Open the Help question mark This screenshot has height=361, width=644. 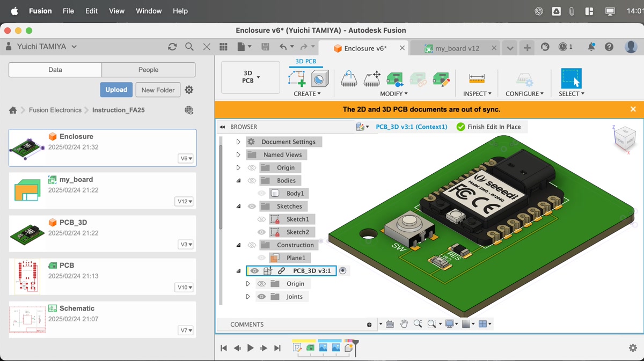(609, 47)
